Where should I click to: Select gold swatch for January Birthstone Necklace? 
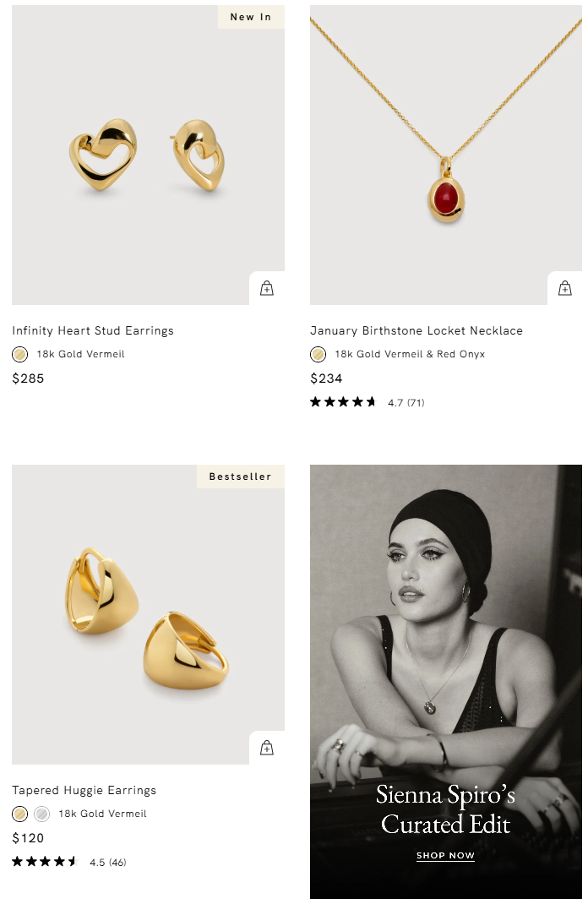[x=318, y=355]
